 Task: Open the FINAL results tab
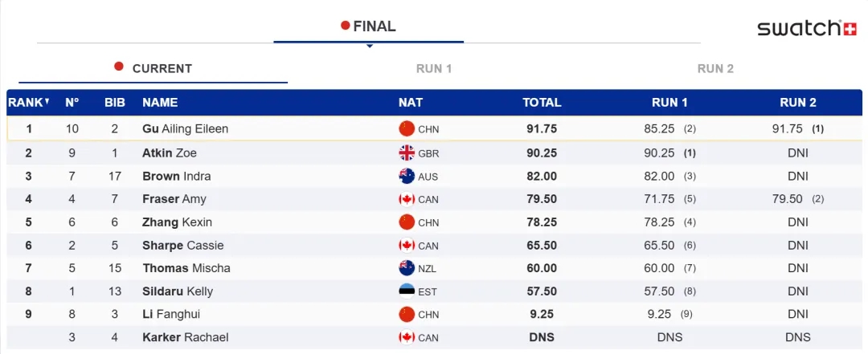pos(369,26)
